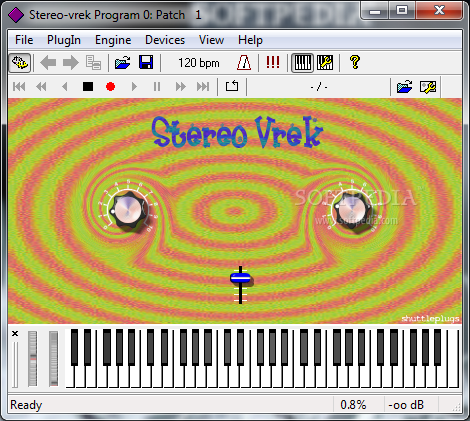Screen dimensions: 470x421
Task: Click the modulation wheel strip
Action: coord(53,359)
